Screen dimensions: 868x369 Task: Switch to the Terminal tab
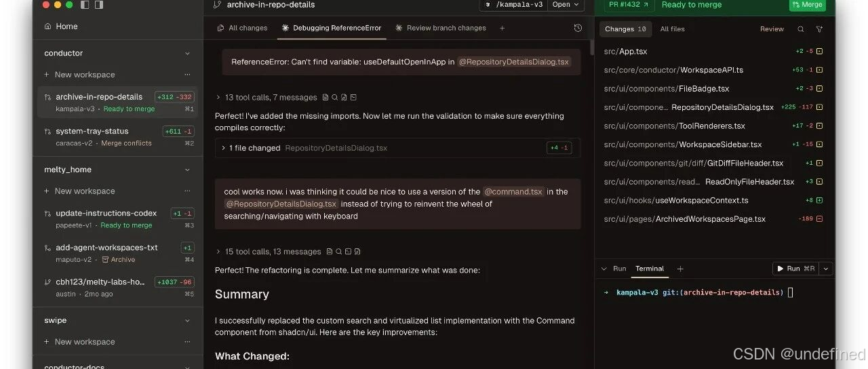click(x=650, y=269)
